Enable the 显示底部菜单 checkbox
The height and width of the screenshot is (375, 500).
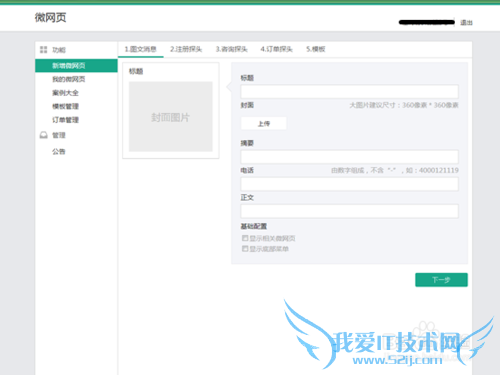coord(245,248)
